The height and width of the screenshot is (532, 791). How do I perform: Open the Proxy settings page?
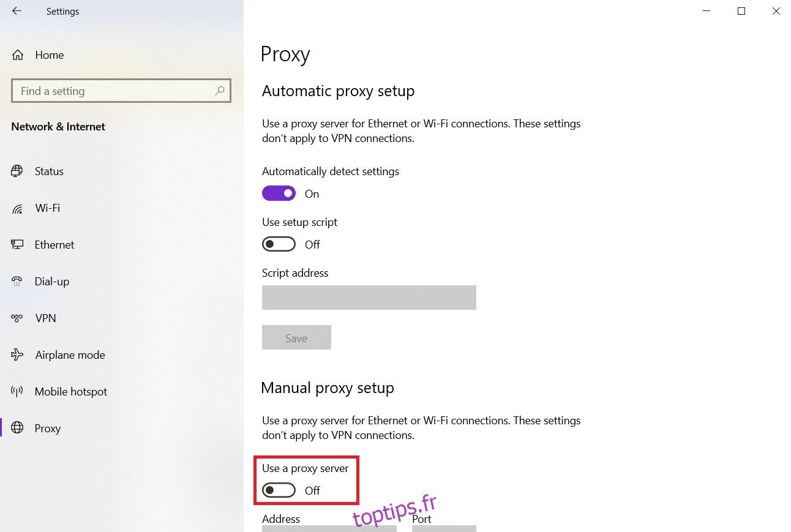pyautogui.click(x=48, y=429)
